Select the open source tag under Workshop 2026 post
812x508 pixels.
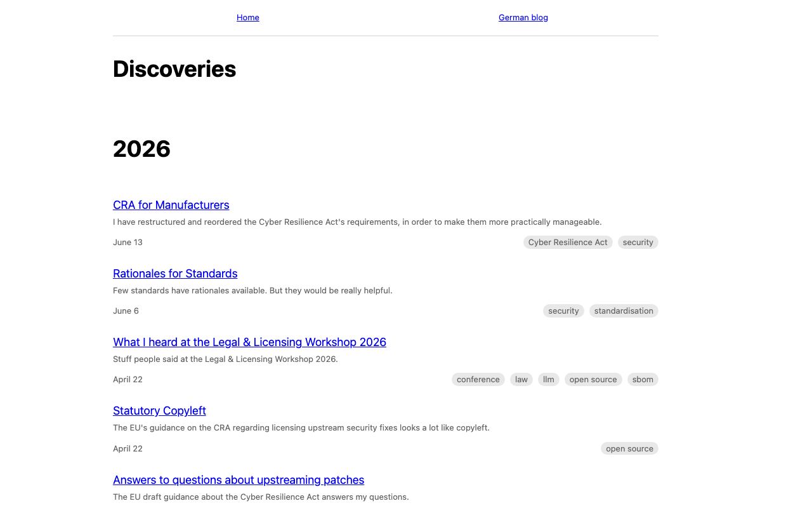point(593,379)
